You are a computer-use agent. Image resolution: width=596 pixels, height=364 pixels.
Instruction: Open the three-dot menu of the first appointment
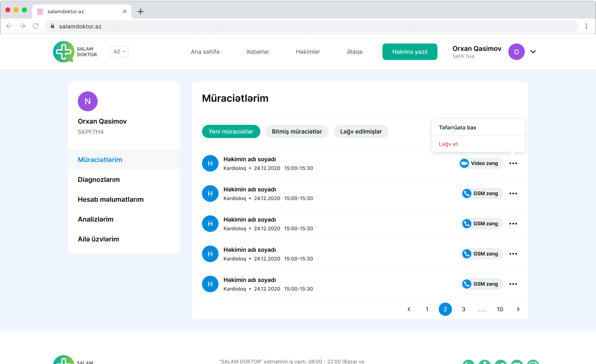point(513,163)
